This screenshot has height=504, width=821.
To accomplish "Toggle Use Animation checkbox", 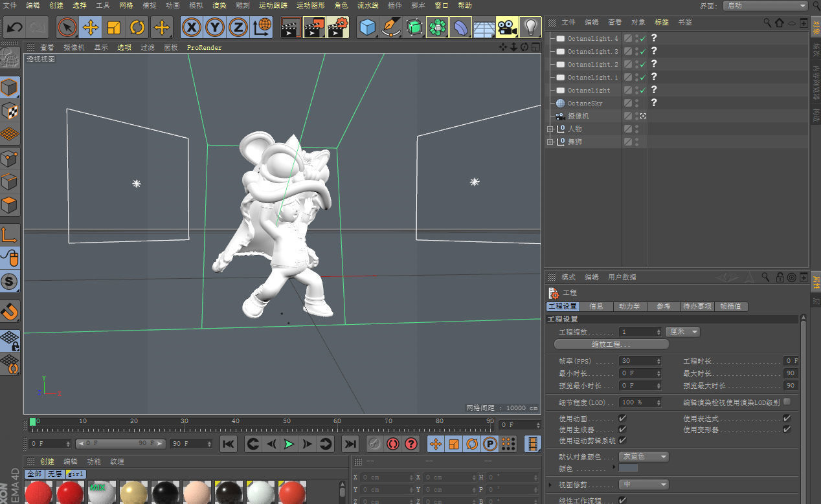I will pyautogui.click(x=622, y=418).
